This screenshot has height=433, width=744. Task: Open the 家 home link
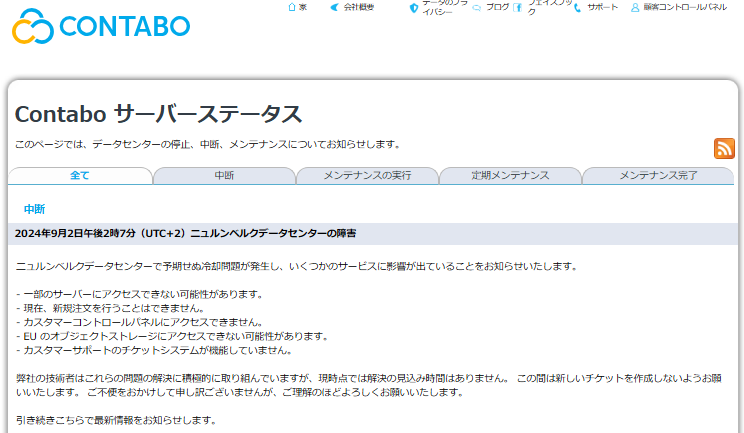pyautogui.click(x=303, y=7)
